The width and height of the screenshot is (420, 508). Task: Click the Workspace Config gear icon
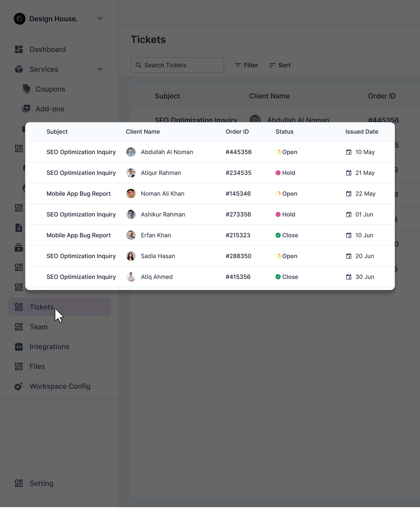[19, 386]
